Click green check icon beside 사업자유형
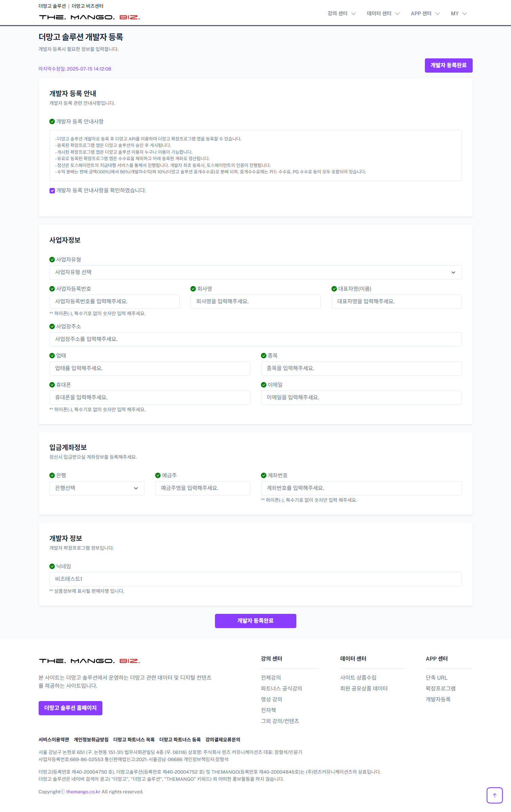 (52, 260)
